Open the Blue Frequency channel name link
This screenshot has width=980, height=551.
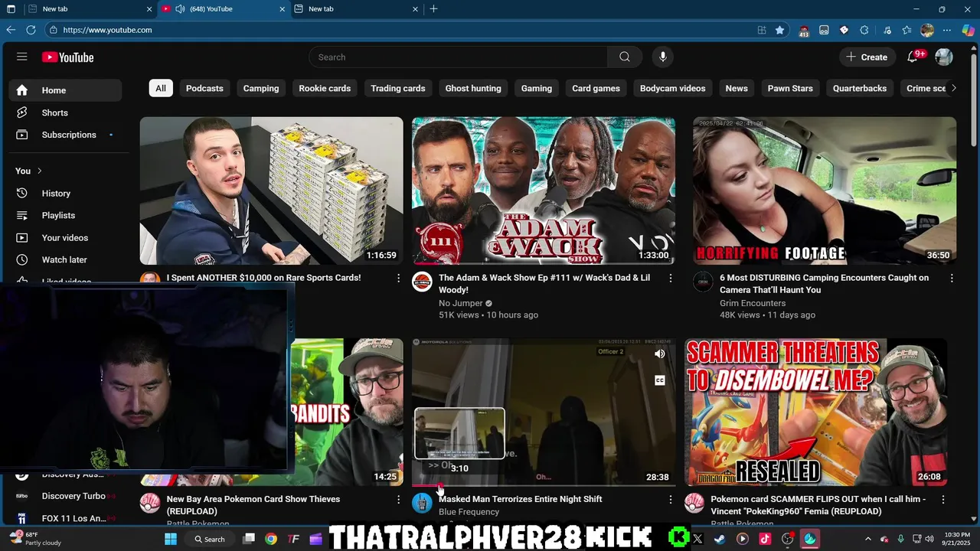click(x=469, y=512)
